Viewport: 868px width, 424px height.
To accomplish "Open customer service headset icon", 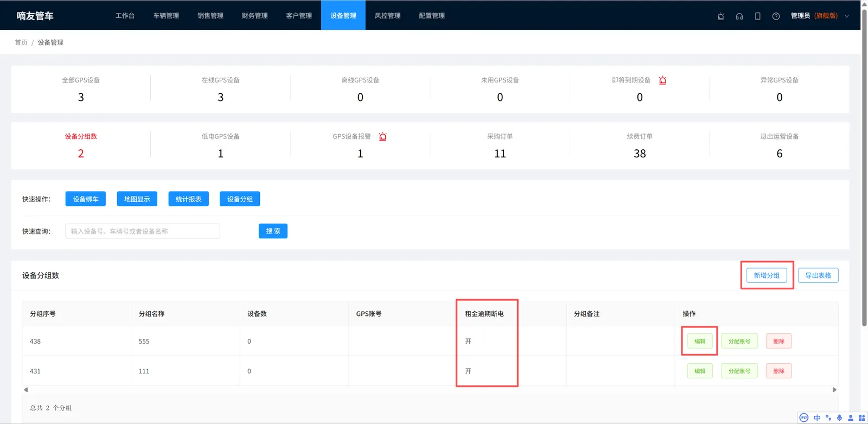I will point(739,16).
